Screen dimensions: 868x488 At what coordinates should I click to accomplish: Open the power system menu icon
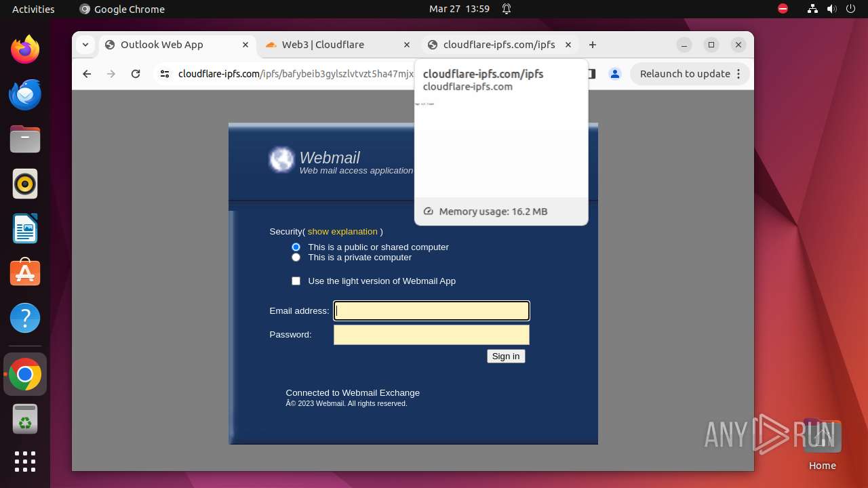(850, 9)
